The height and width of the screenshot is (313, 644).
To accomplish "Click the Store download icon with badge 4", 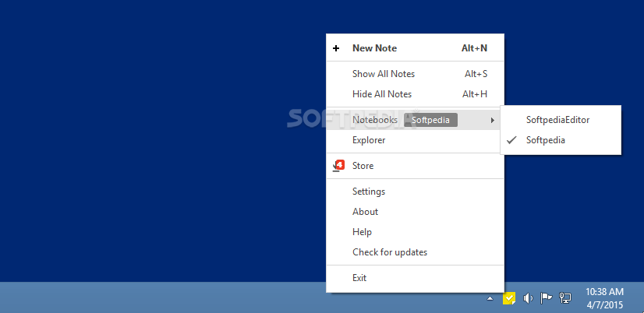I will tap(338, 166).
